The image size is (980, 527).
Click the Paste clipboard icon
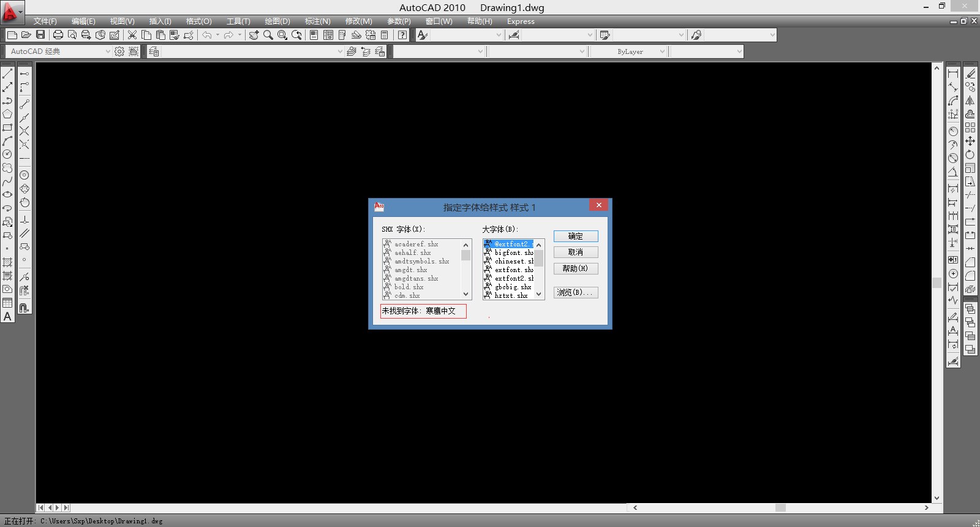(x=160, y=35)
